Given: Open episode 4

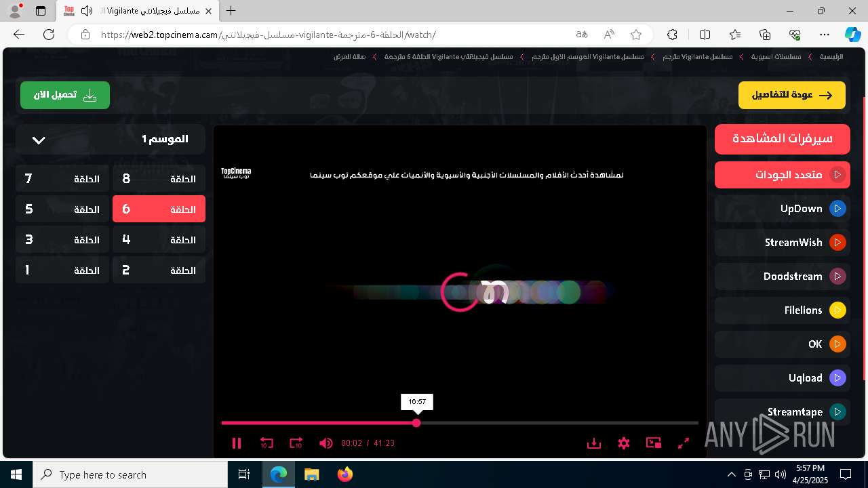Looking at the screenshot, I should 159,240.
